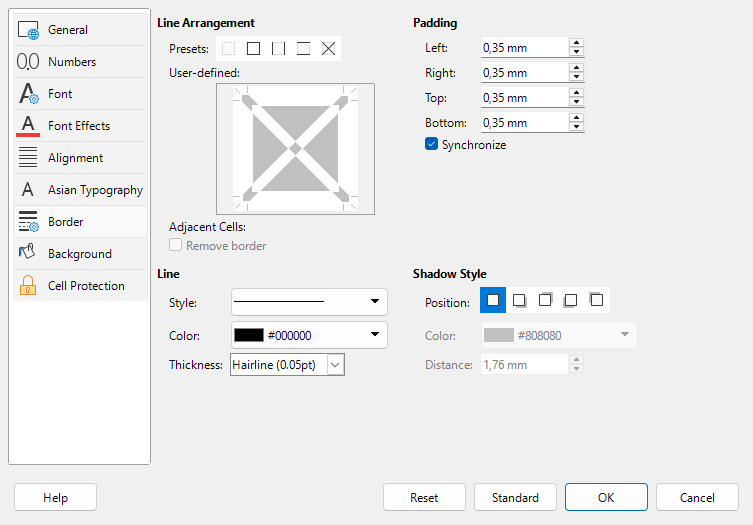Apply Top and Bottom borders preset
Image resolution: width=753 pixels, height=525 pixels.
click(x=304, y=49)
